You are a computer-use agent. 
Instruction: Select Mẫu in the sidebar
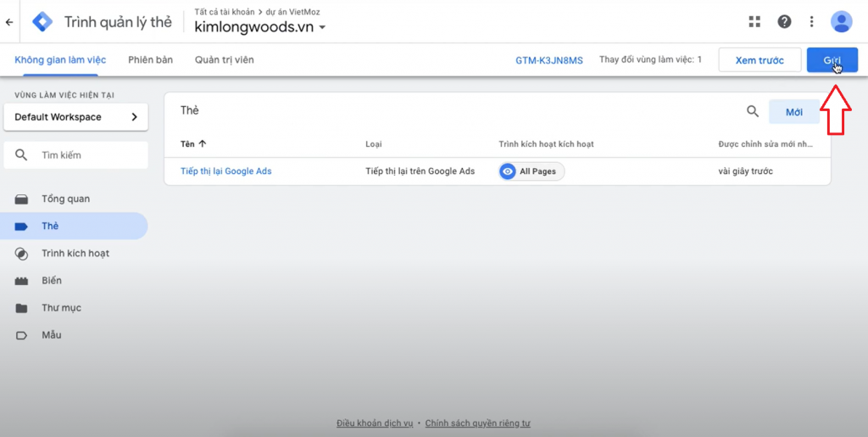coord(52,334)
